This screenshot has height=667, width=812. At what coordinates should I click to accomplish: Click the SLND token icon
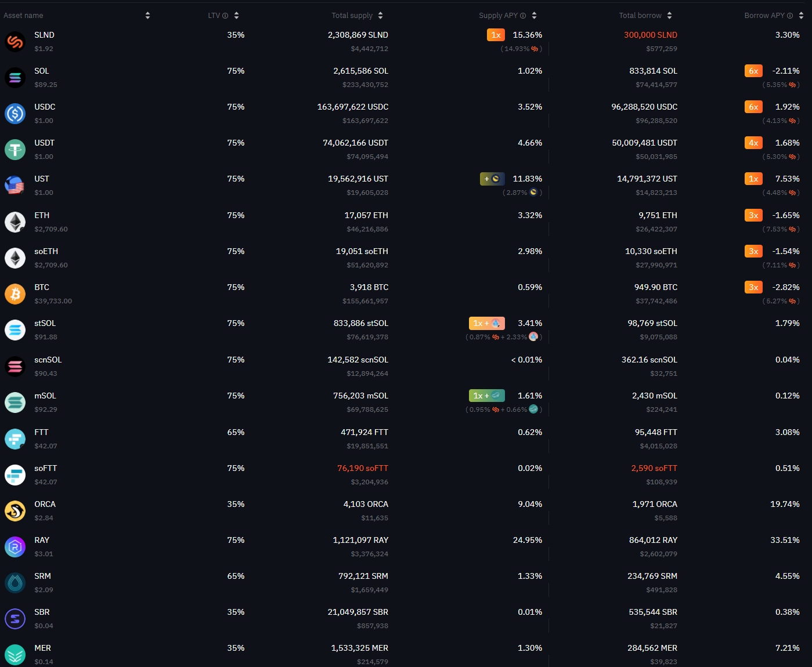click(15, 42)
